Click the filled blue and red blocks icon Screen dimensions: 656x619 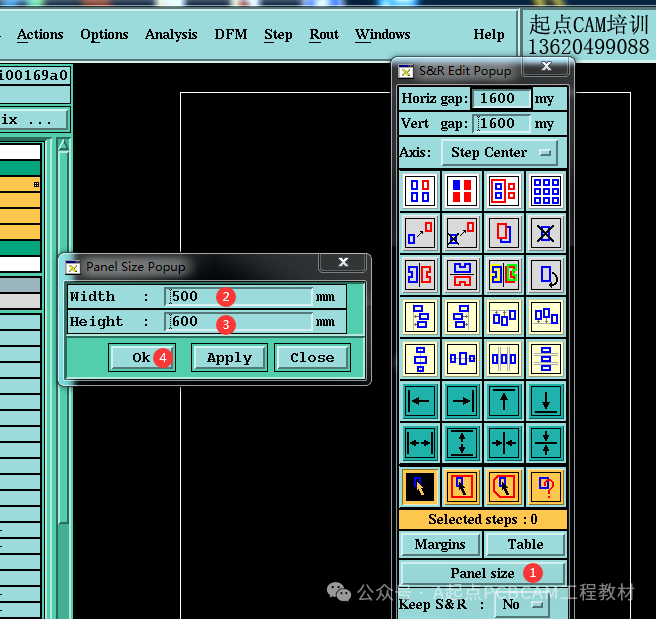pyautogui.click(x=462, y=191)
